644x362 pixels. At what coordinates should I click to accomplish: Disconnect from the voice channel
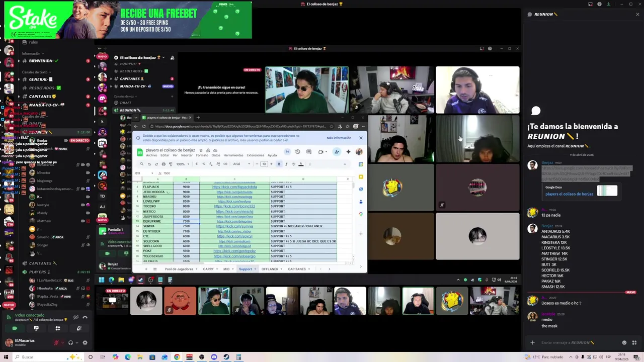point(85,317)
